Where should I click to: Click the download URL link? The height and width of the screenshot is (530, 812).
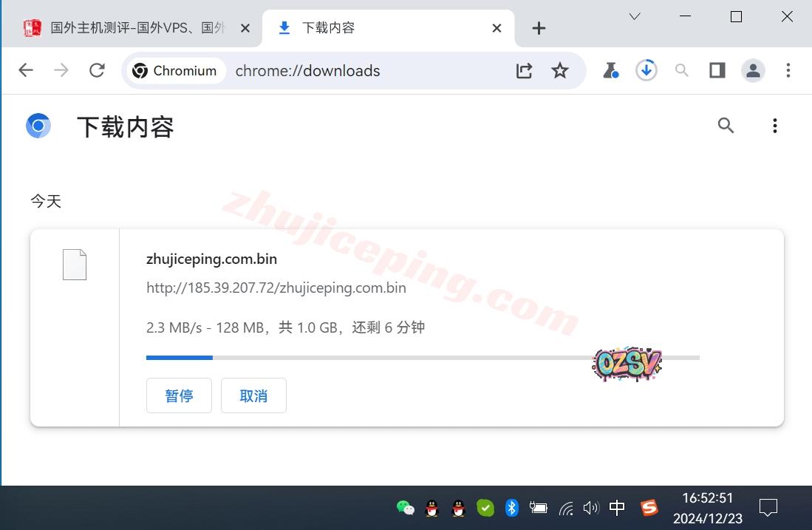coord(276,288)
